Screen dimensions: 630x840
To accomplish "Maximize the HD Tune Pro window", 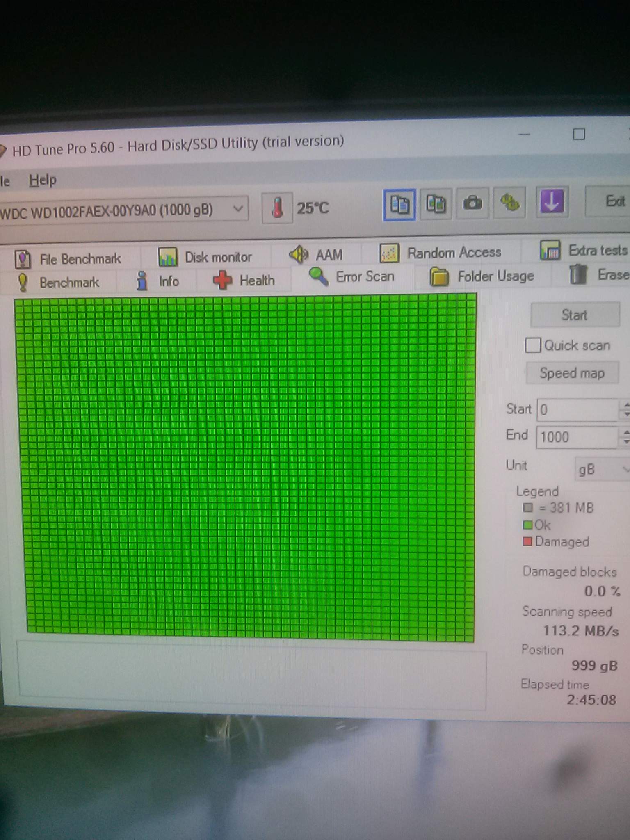I will pyautogui.click(x=579, y=134).
